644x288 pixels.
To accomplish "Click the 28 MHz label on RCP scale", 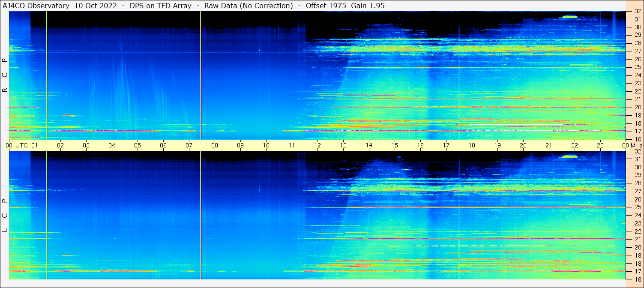I will tap(638, 43).
